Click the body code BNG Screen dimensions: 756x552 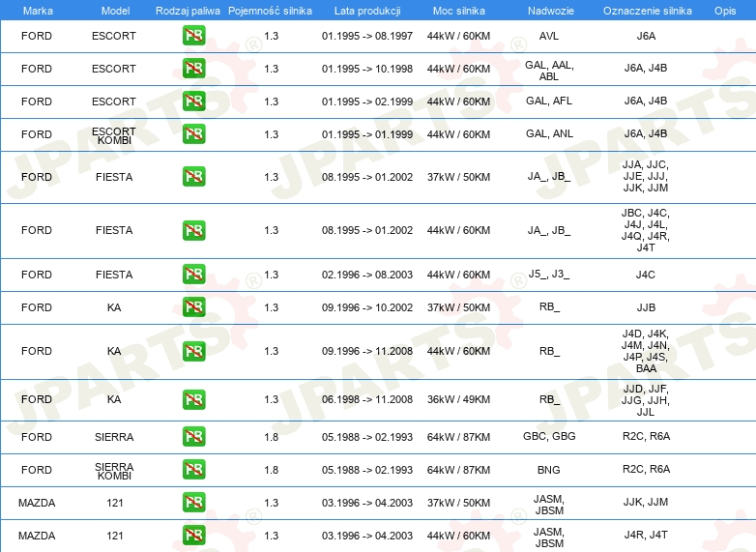pyautogui.click(x=549, y=470)
